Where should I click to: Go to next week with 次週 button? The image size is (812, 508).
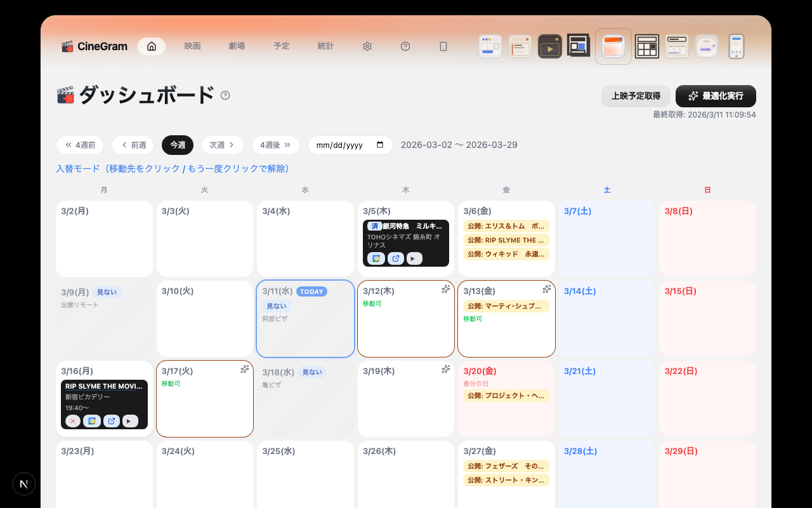[223, 145]
